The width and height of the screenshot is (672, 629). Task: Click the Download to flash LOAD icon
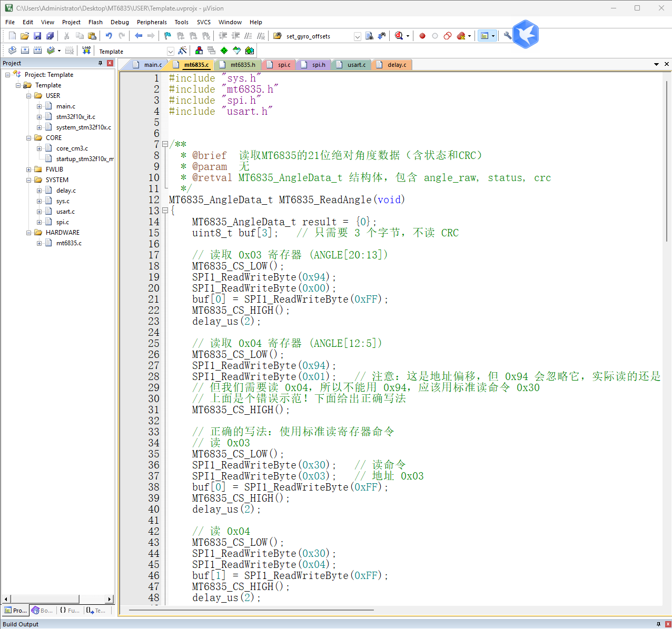click(86, 51)
